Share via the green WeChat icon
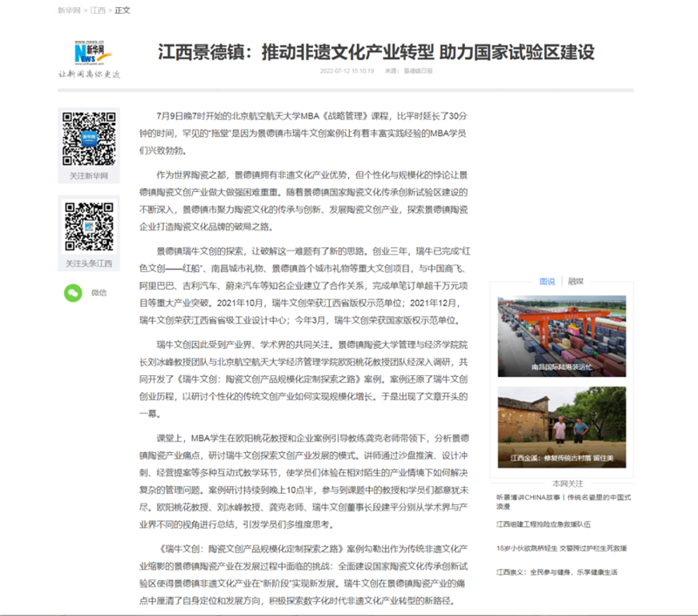Screen dimensions: 698x616 point(73,293)
